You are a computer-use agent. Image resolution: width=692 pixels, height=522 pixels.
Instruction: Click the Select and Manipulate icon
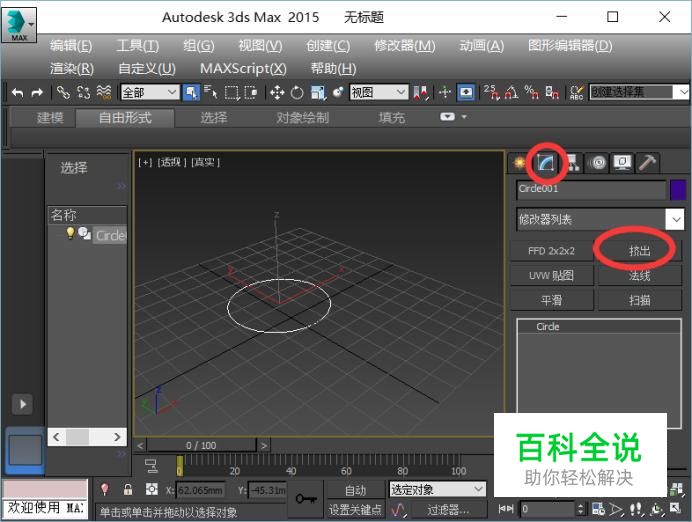tap(445, 93)
